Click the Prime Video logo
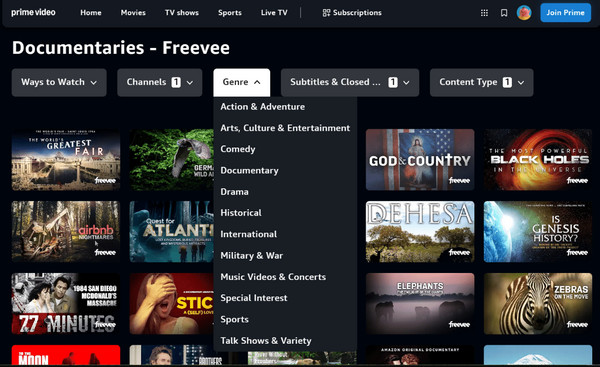The image size is (600, 367). (33, 13)
